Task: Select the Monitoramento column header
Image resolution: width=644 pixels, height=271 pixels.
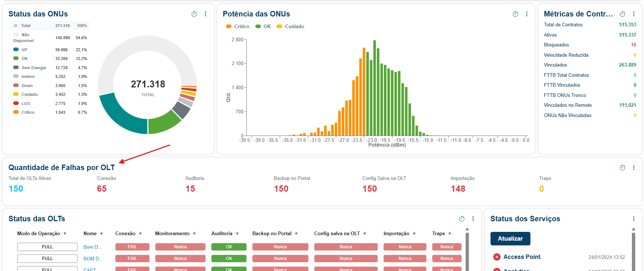Action: [172, 233]
